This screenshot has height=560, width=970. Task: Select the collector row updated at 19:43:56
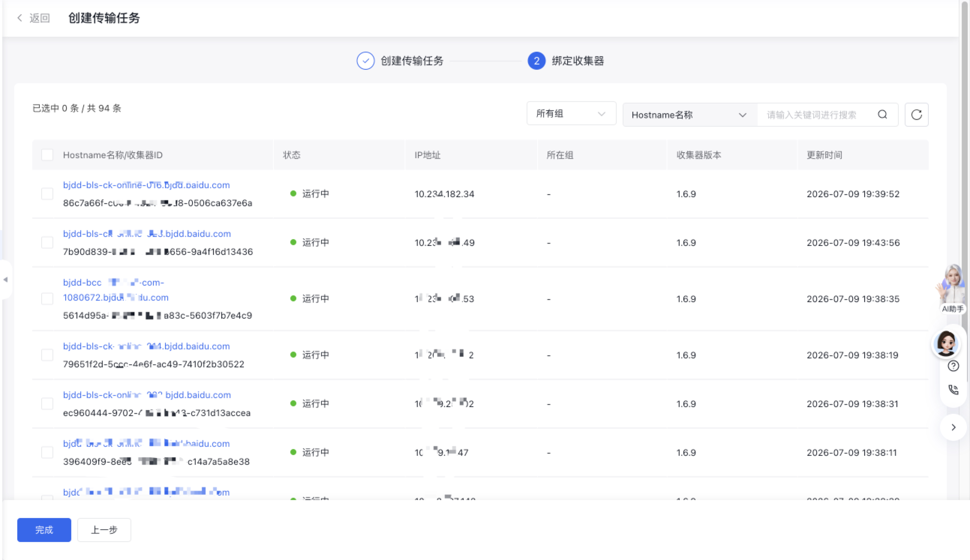[x=47, y=243]
